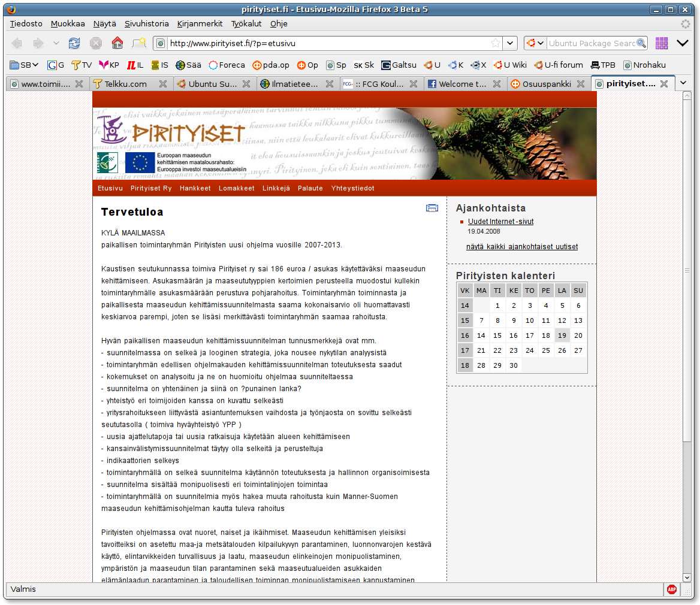Open the Uudet Internet-sivut news link

(500, 222)
